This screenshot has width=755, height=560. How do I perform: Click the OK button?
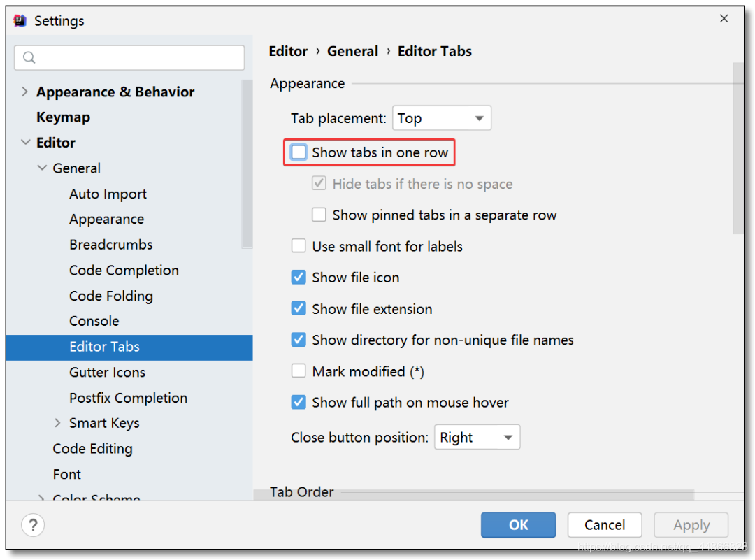point(518,524)
